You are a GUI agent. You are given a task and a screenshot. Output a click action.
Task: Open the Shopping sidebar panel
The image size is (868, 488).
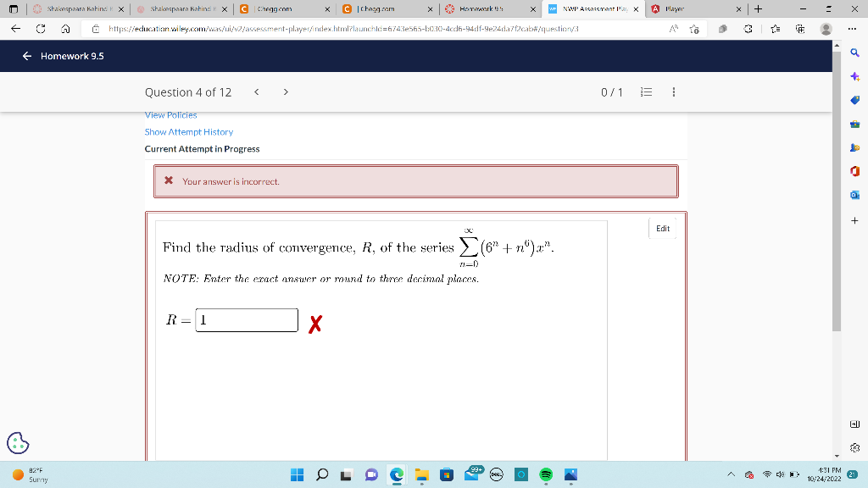855,100
